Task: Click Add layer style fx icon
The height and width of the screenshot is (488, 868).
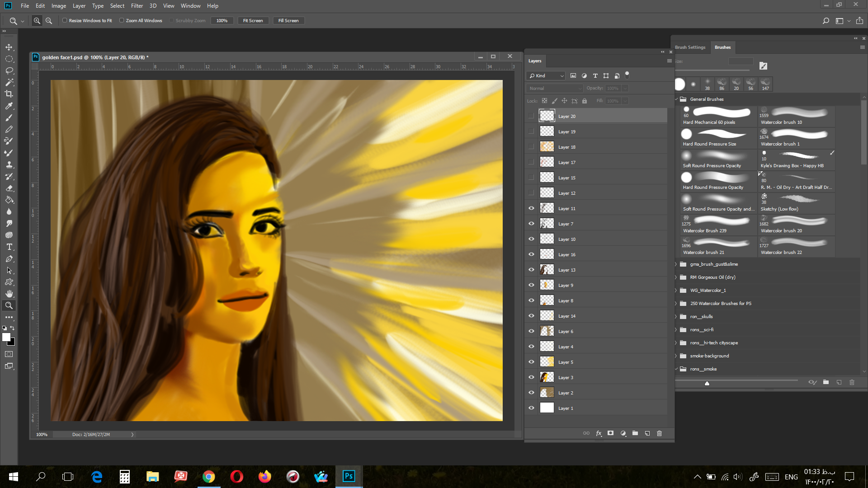Action: click(599, 433)
